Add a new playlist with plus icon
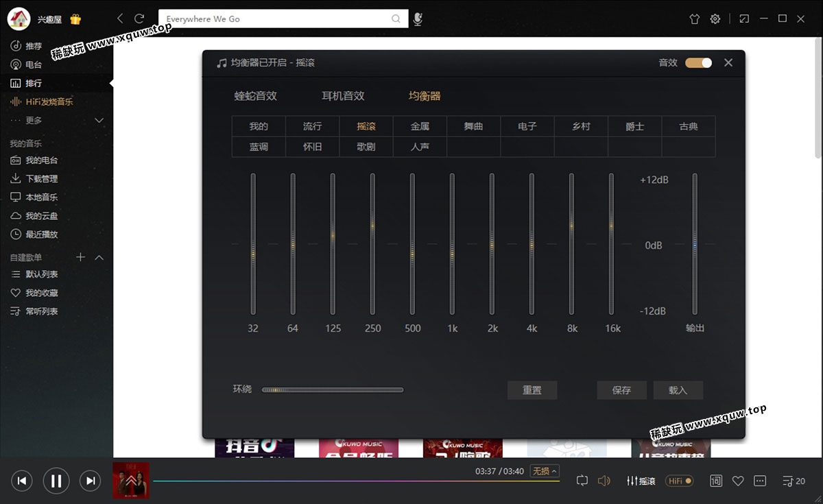The height and width of the screenshot is (504, 823). click(x=80, y=257)
